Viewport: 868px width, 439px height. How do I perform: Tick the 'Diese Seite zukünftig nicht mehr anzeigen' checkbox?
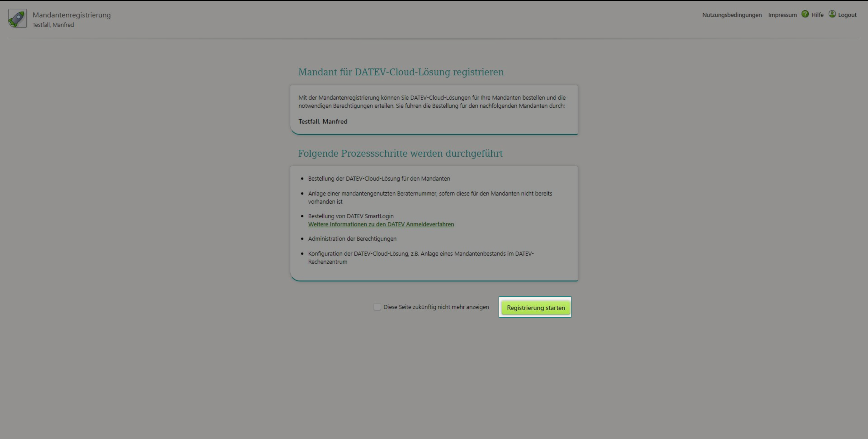tap(377, 307)
